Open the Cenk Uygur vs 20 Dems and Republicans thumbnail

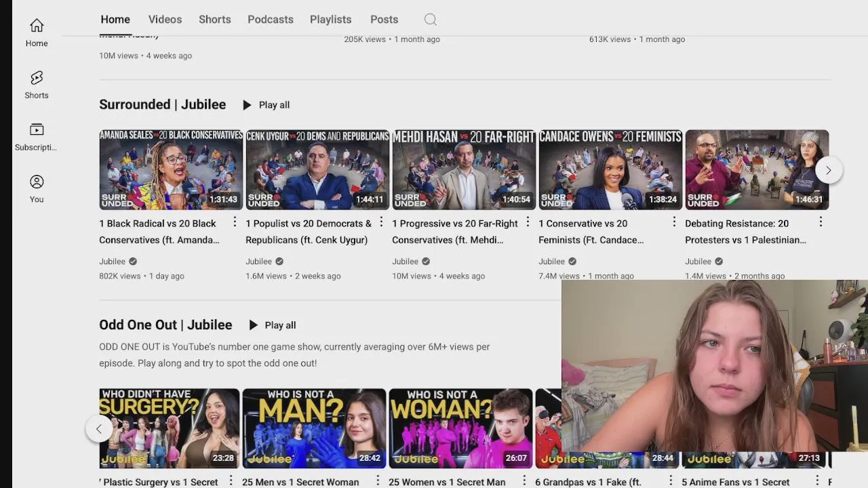(x=317, y=169)
